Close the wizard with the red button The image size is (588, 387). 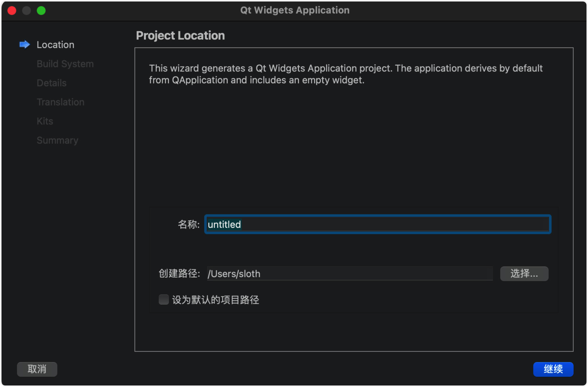[x=12, y=11]
